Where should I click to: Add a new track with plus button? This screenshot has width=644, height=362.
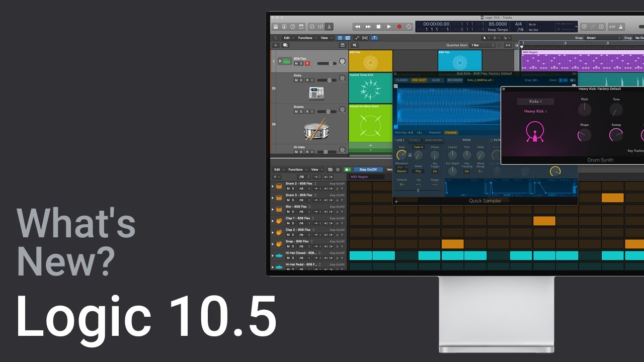(275, 45)
